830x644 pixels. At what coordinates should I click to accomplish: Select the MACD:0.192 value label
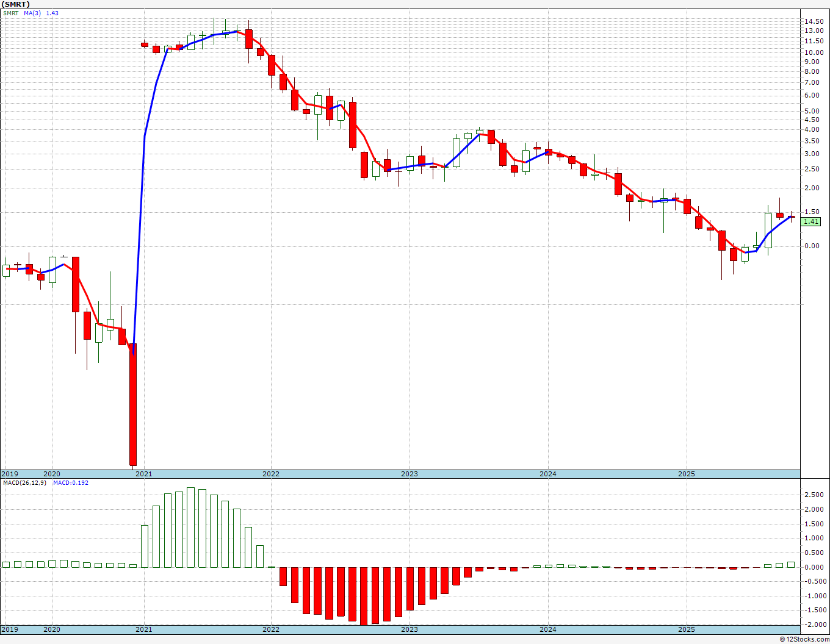(x=71, y=483)
